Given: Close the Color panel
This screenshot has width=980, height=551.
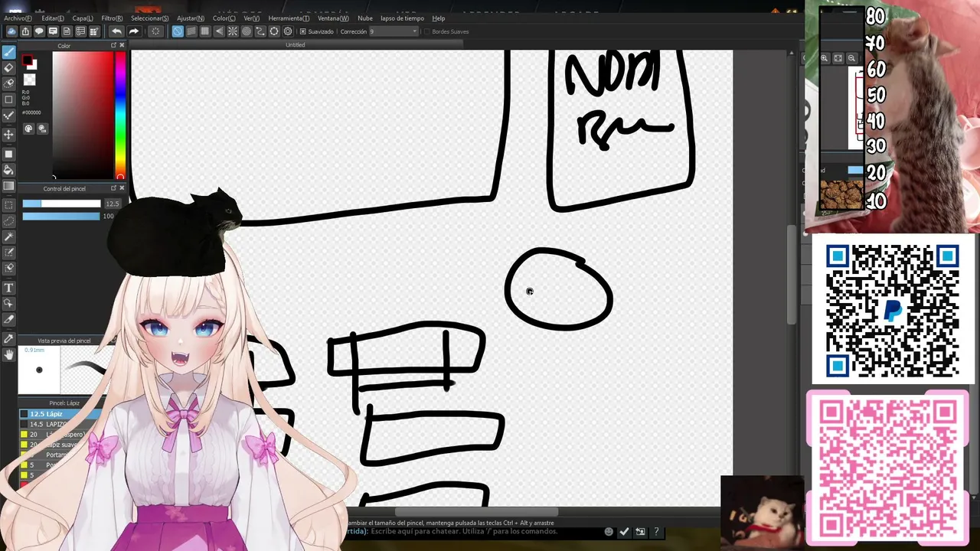Looking at the screenshot, I should tap(122, 46).
